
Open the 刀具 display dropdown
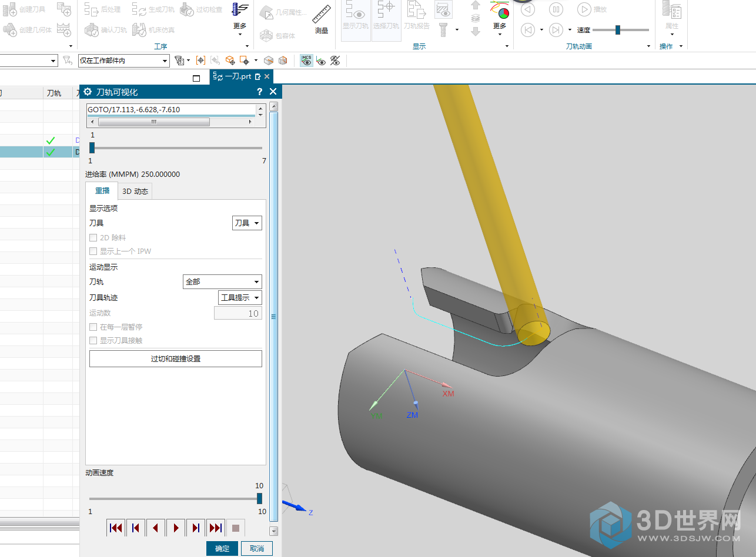247,223
